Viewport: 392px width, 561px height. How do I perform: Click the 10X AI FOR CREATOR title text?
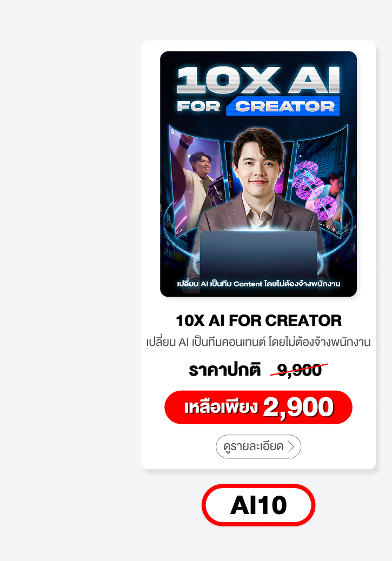(258, 320)
